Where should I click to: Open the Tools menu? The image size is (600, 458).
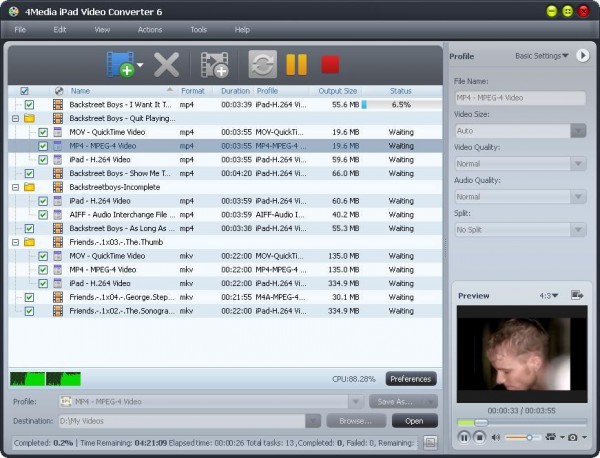point(198,30)
